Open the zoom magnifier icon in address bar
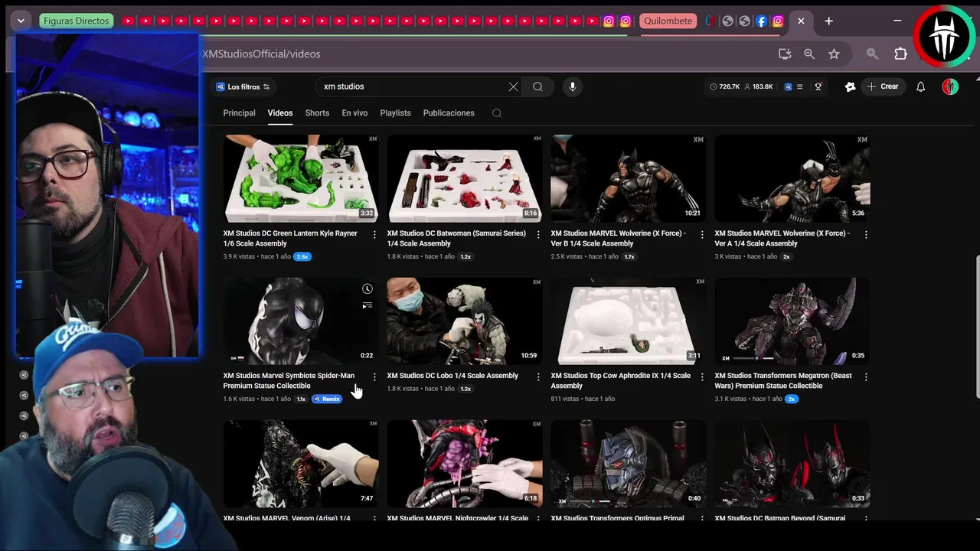980x551 pixels. (809, 54)
